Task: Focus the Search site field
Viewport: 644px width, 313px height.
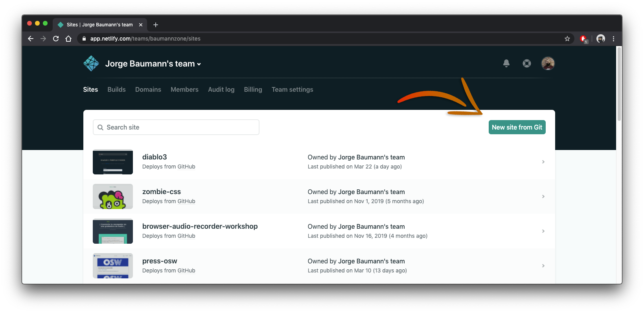Action: pyautogui.click(x=176, y=127)
